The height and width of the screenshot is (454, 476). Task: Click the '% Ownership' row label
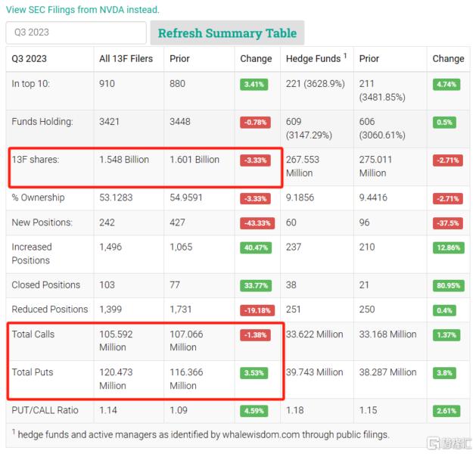(38, 197)
